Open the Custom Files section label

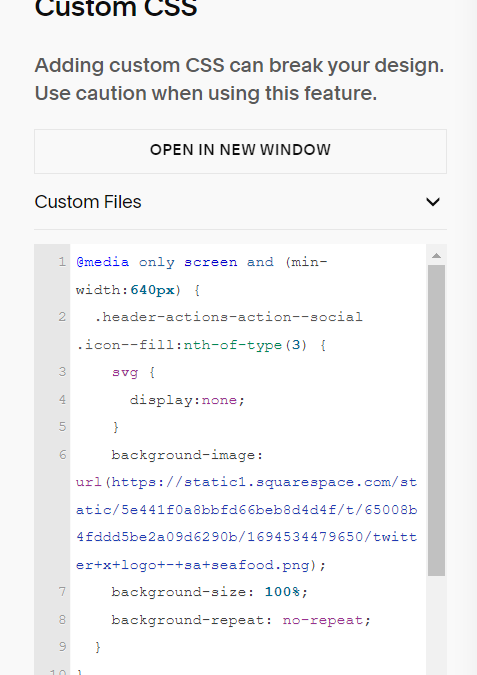88,201
